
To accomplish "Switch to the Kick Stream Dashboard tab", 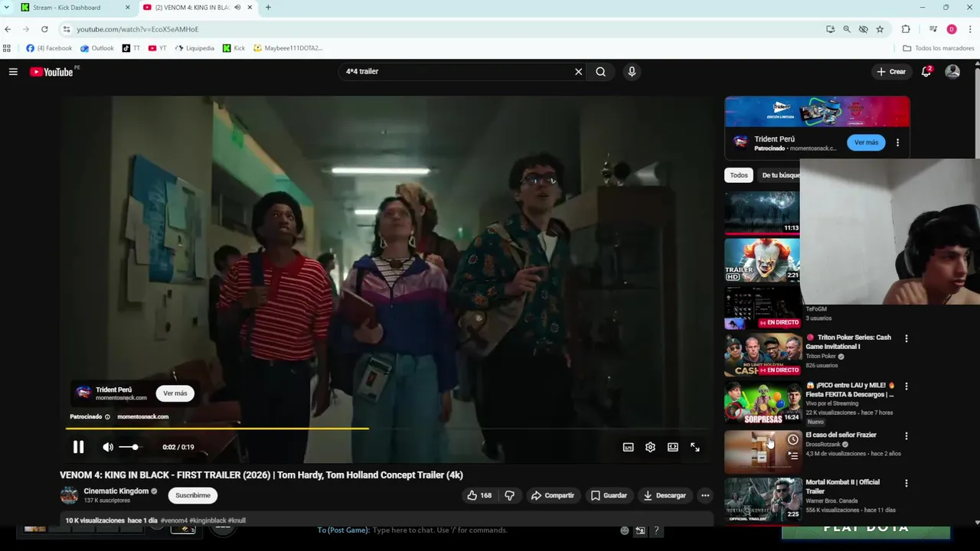I will [75, 8].
